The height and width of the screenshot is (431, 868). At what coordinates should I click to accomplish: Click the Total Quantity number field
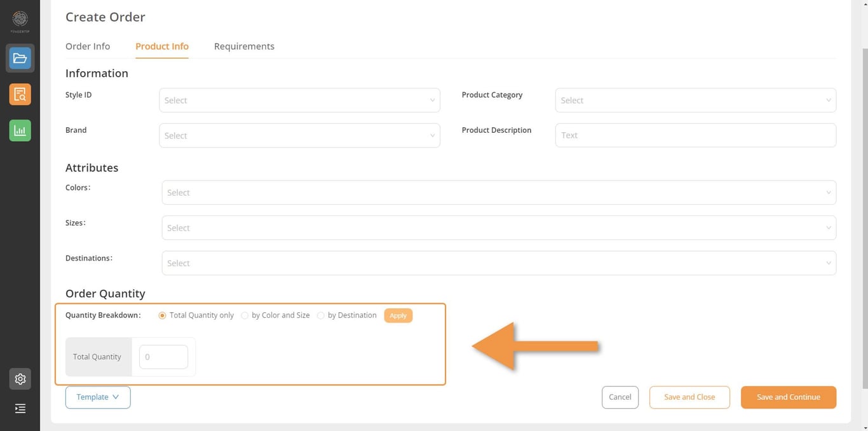(x=163, y=357)
